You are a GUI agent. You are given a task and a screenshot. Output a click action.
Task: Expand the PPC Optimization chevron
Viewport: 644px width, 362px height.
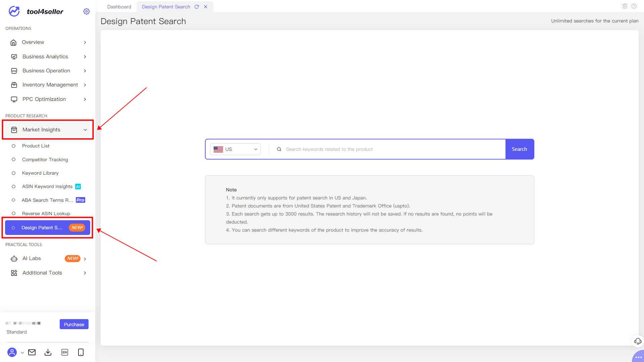point(85,99)
